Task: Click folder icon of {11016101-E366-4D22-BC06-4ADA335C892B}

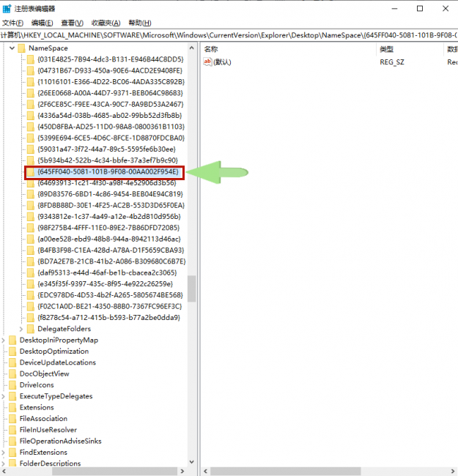Action: click(30, 82)
